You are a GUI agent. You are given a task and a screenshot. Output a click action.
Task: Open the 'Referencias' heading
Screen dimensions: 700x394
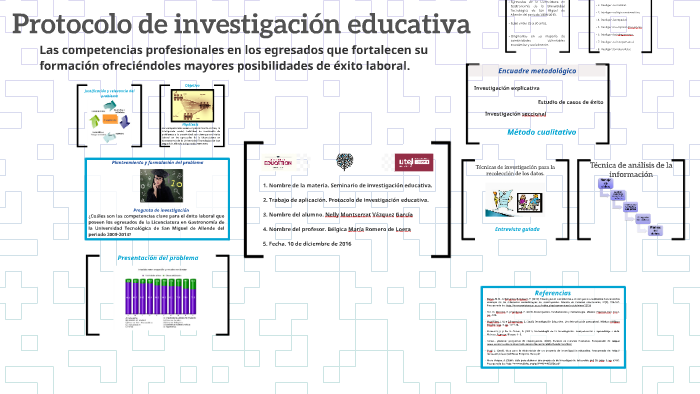coord(553,293)
